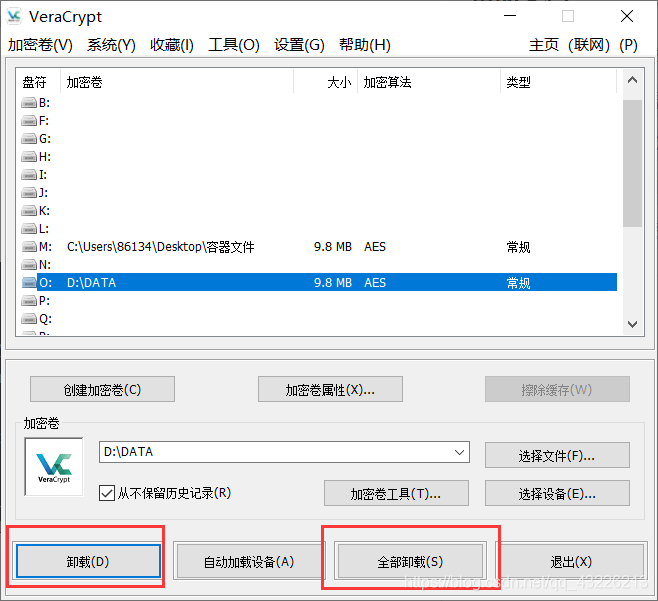Screen dimensions: 658x601
Task: Toggle the 从不保留历史记录(R) checkbox
Action: click(107, 493)
